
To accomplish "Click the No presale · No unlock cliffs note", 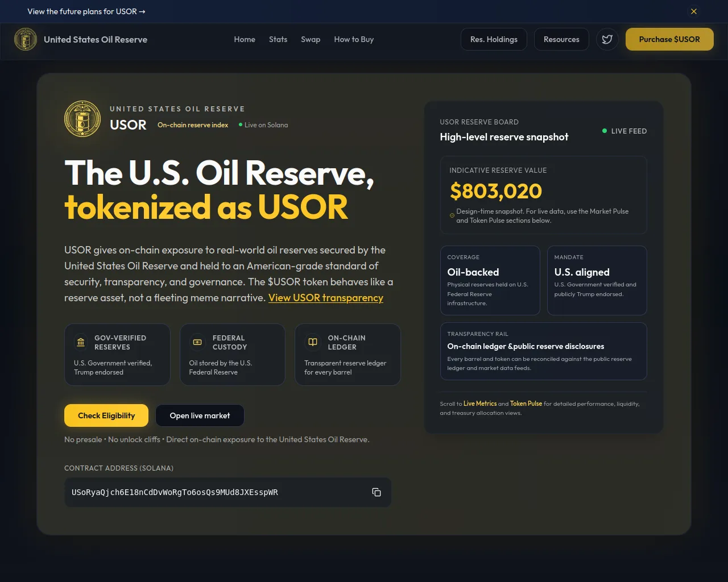I will [x=217, y=439].
